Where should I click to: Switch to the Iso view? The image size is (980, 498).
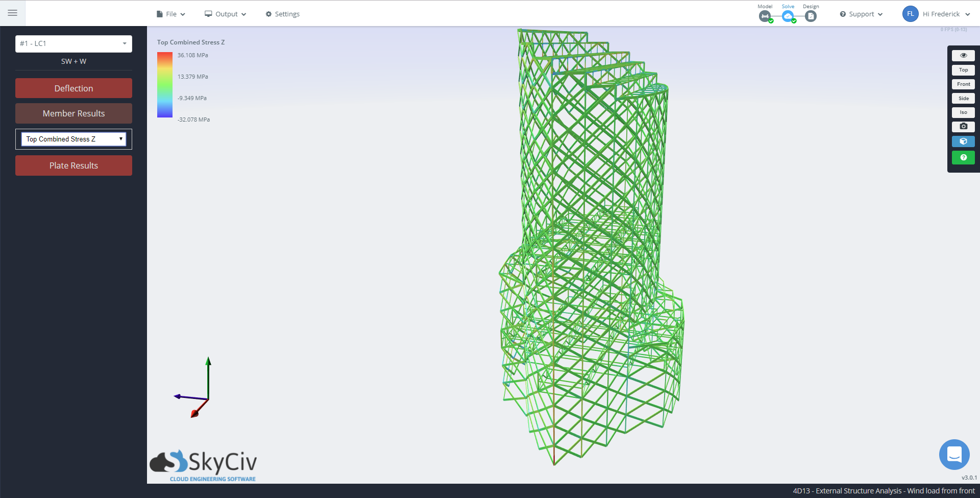click(x=963, y=112)
